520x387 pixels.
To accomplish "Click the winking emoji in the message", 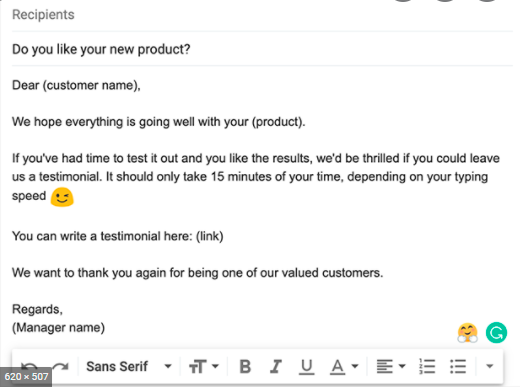I will tap(62, 197).
